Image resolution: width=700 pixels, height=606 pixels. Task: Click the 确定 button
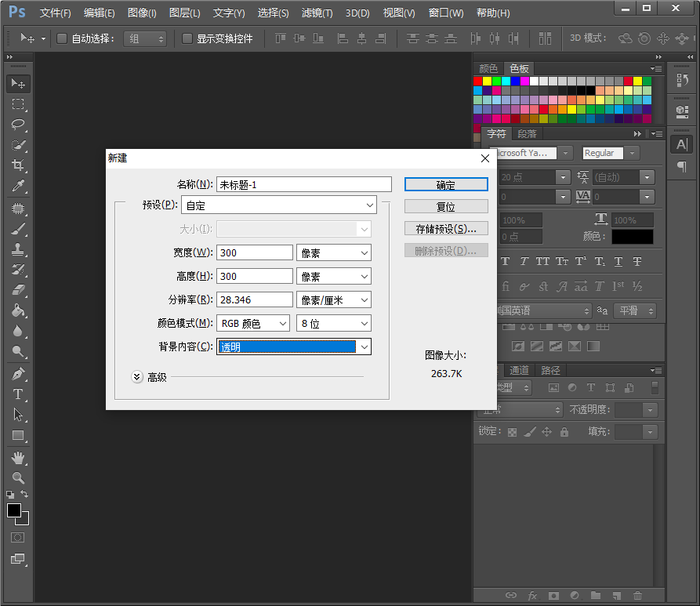pyautogui.click(x=446, y=185)
